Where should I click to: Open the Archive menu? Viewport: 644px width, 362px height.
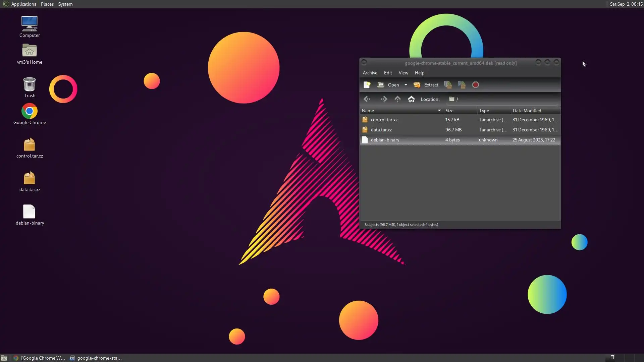click(x=370, y=73)
